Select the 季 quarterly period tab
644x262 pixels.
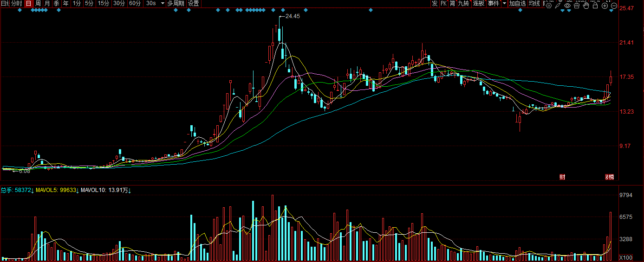point(57,3)
